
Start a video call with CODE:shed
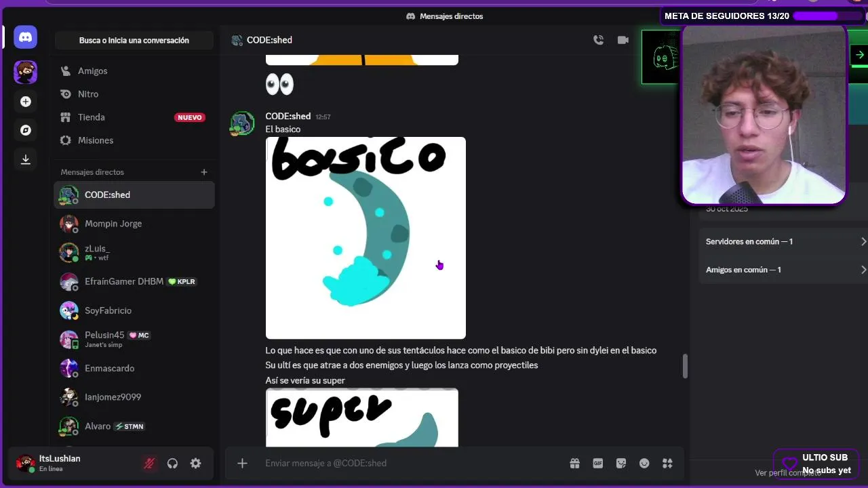pos(623,40)
